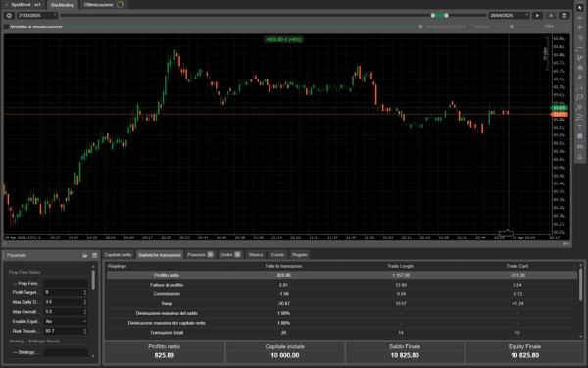The height and width of the screenshot is (368, 588).
Task: Select the Profitto netto statistics row
Action: [342, 275]
